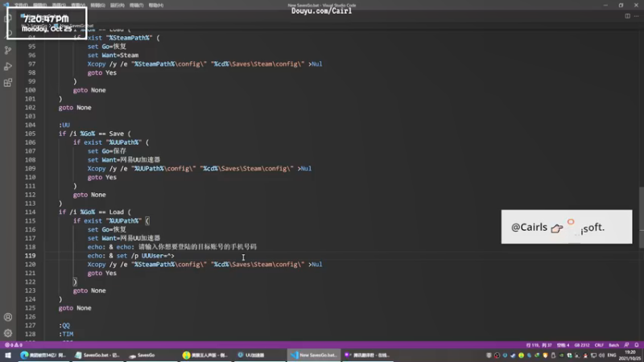Open notifications bell in status bar

636,345
